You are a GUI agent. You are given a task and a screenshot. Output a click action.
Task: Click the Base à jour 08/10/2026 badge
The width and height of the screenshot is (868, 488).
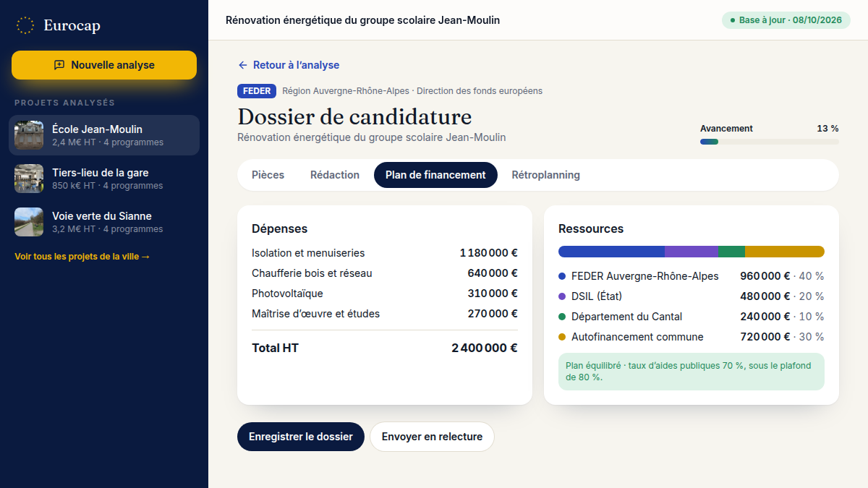(x=786, y=20)
